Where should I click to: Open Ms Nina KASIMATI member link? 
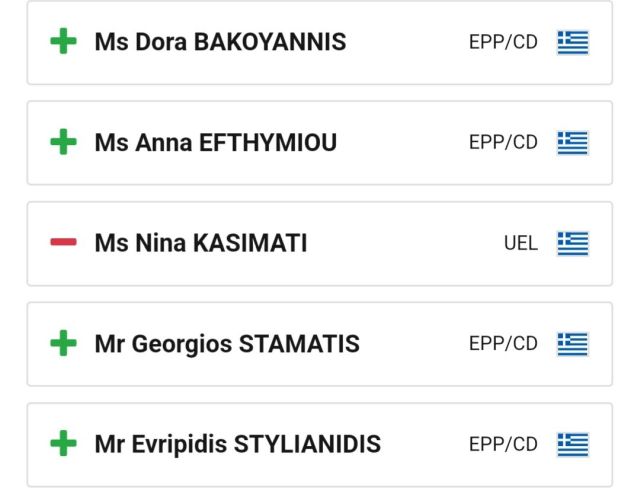pos(200,243)
